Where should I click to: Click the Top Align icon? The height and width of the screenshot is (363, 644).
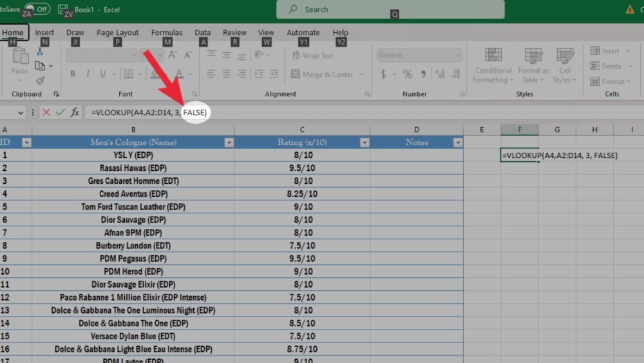(x=211, y=55)
